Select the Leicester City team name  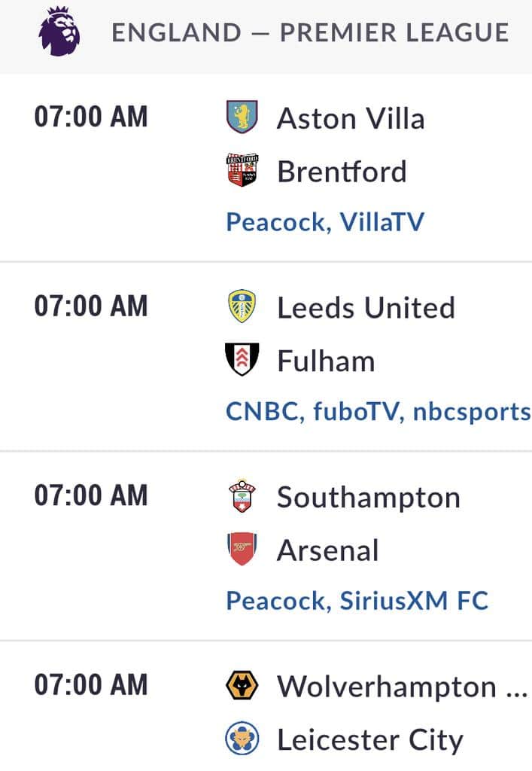click(x=370, y=740)
